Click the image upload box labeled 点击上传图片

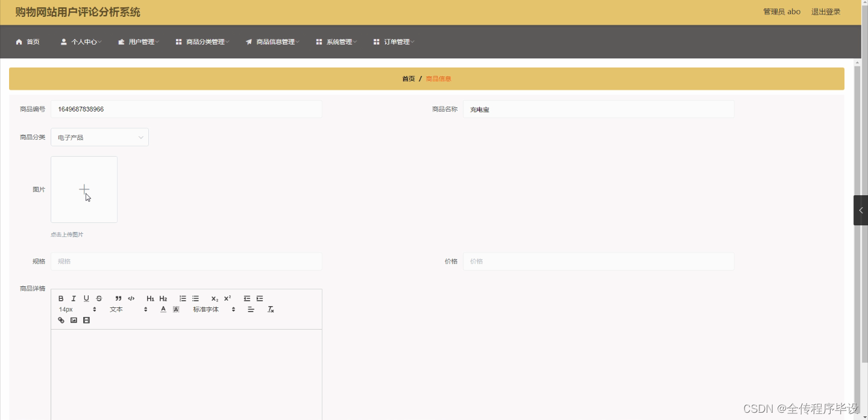click(84, 189)
